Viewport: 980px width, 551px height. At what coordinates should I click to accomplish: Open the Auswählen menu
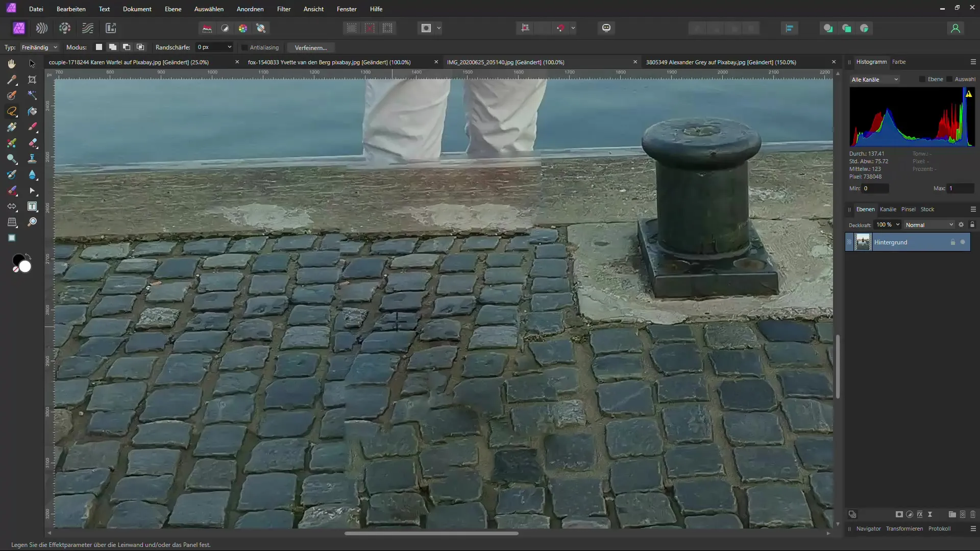pos(209,9)
